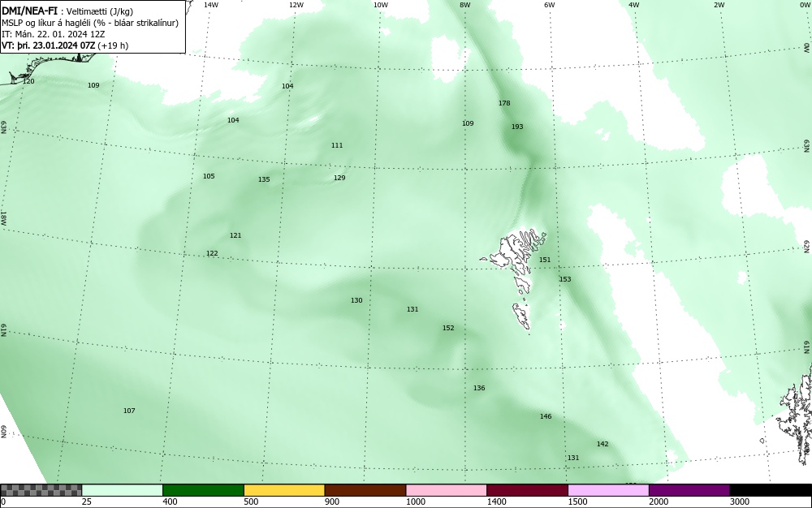Click the 122 CAPE value

click(212, 253)
